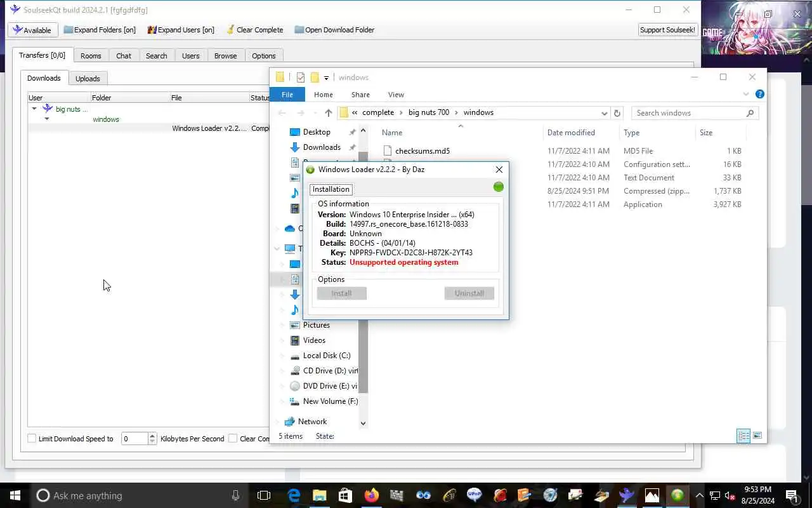
Task: Switch to the Uploads sub-tab
Action: tap(88, 79)
